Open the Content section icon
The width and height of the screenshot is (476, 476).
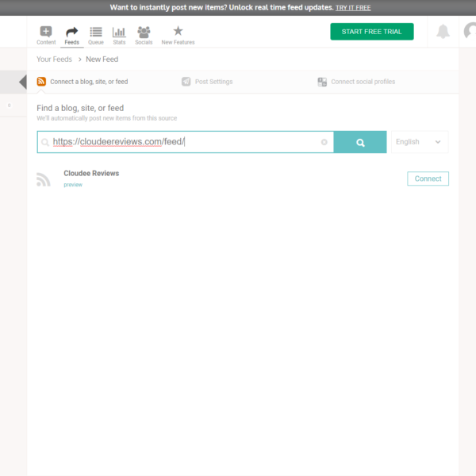coord(46,32)
